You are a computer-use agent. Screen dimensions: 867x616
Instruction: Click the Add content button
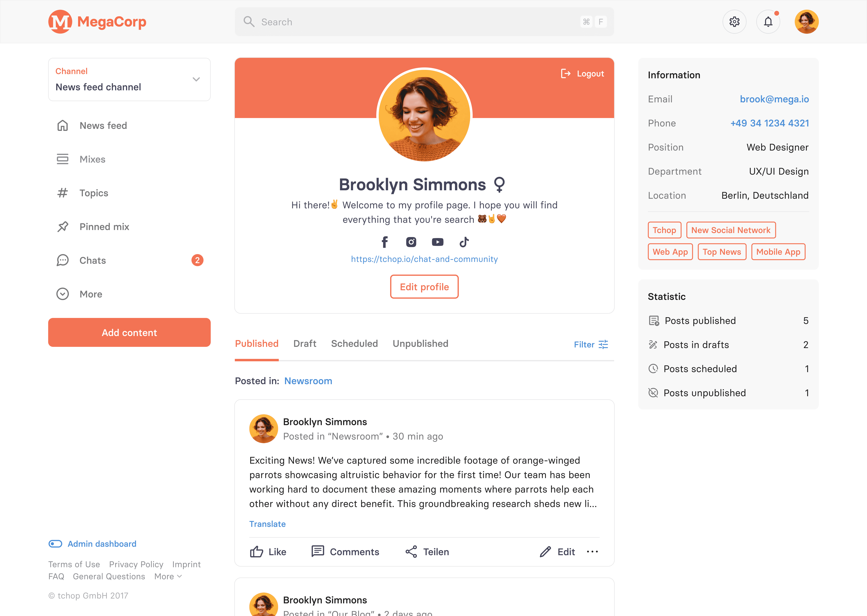[x=129, y=332]
